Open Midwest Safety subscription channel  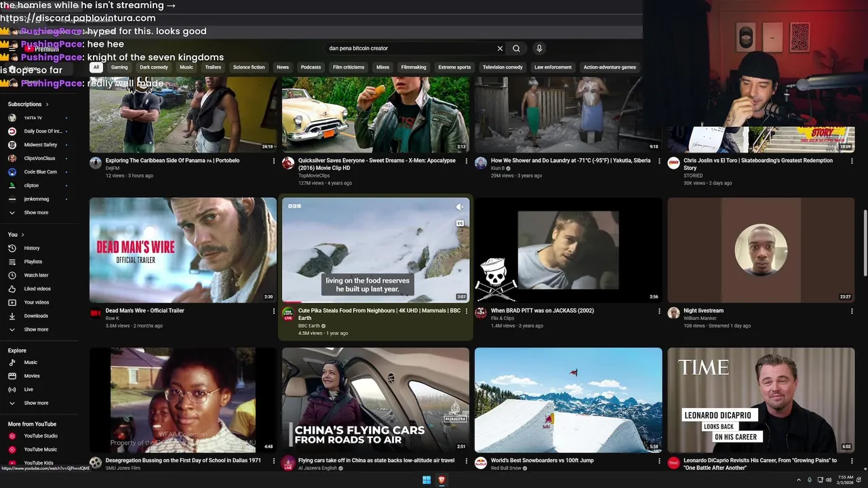pyautogui.click(x=41, y=145)
